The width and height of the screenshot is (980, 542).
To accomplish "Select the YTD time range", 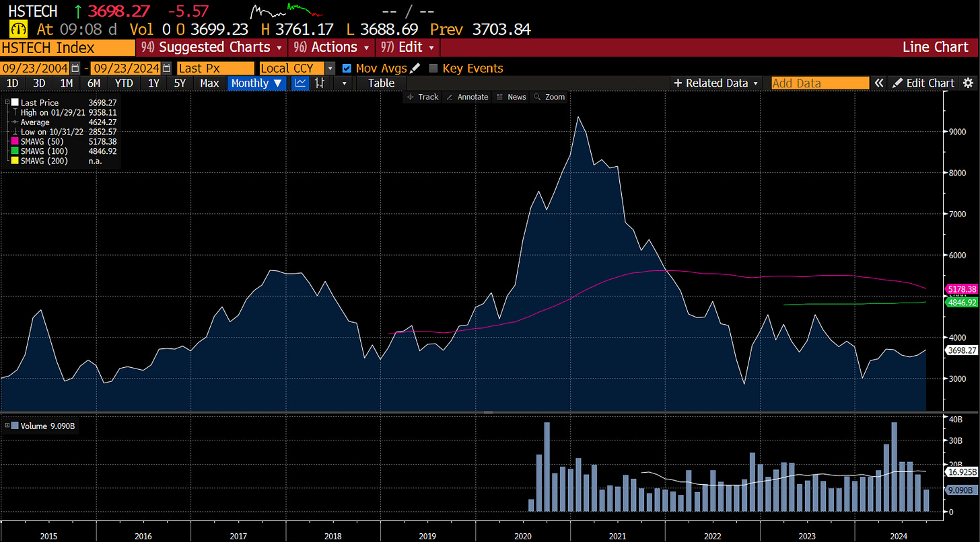I will pyautogui.click(x=123, y=83).
